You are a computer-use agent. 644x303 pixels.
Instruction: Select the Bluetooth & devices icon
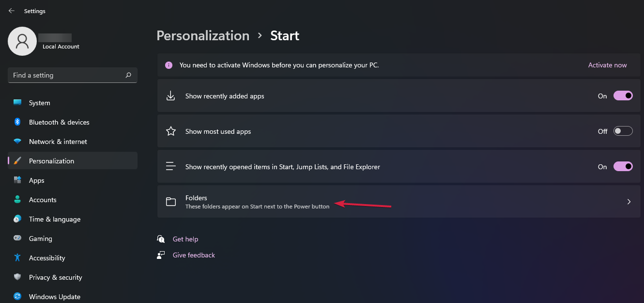17,122
